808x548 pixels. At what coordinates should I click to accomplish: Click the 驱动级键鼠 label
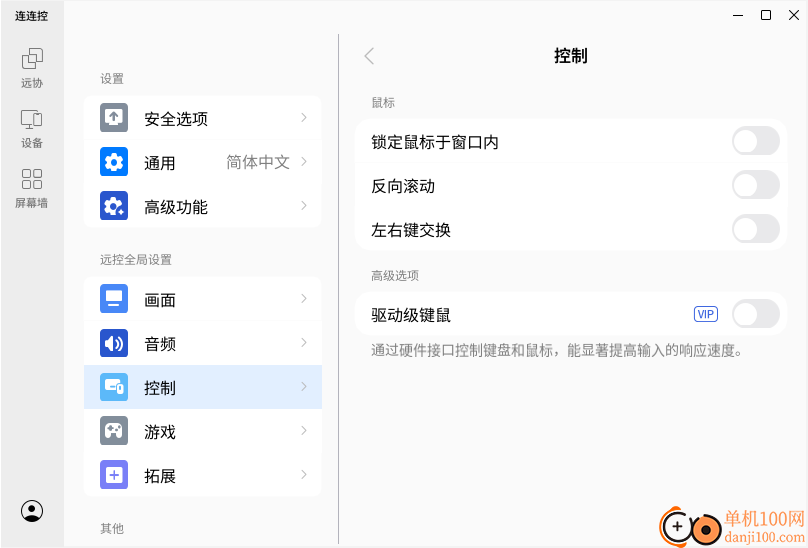[x=411, y=315]
